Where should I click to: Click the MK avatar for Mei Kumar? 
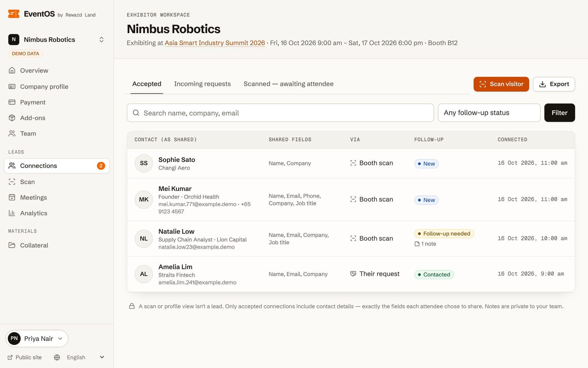click(x=144, y=199)
